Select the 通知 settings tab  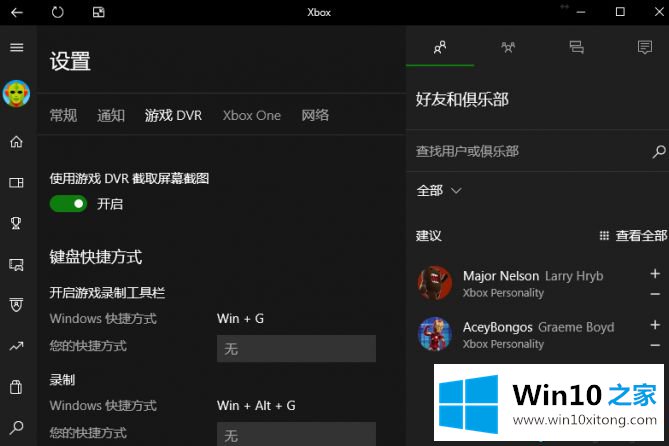[111, 115]
